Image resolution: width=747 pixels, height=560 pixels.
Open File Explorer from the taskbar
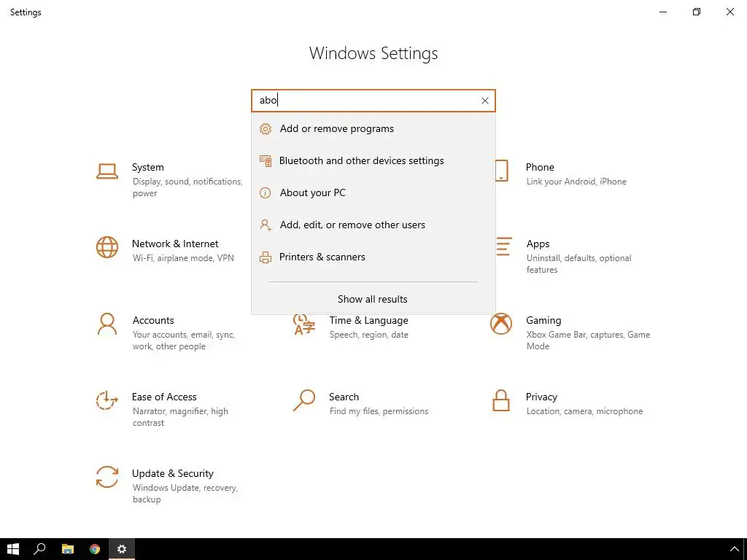click(x=68, y=549)
